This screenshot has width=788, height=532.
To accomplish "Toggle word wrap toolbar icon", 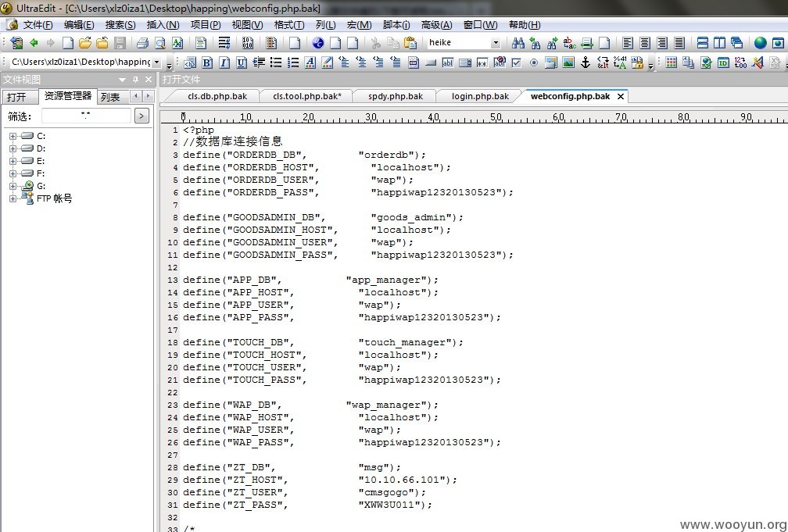I will (224, 43).
